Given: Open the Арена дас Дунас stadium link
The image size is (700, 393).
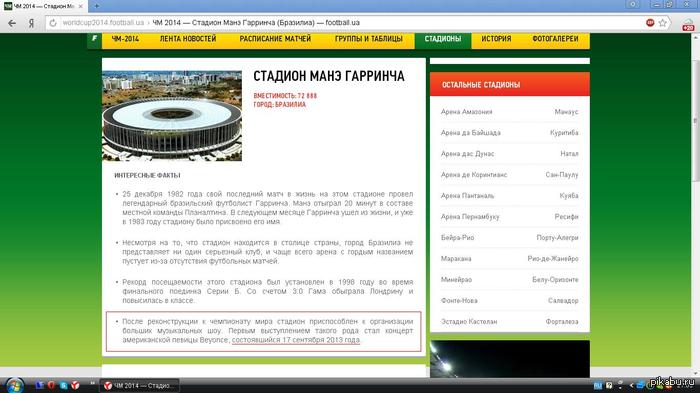Looking at the screenshot, I should point(467,154).
